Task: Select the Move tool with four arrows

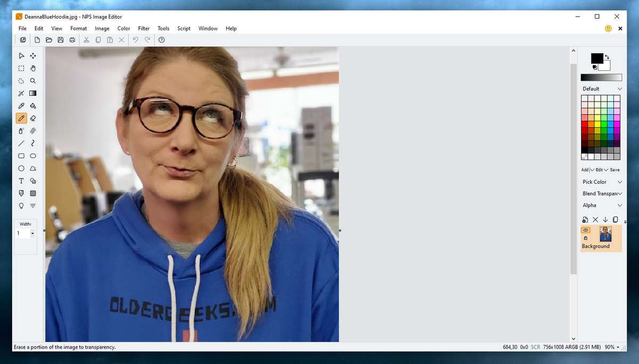Action: (x=33, y=56)
